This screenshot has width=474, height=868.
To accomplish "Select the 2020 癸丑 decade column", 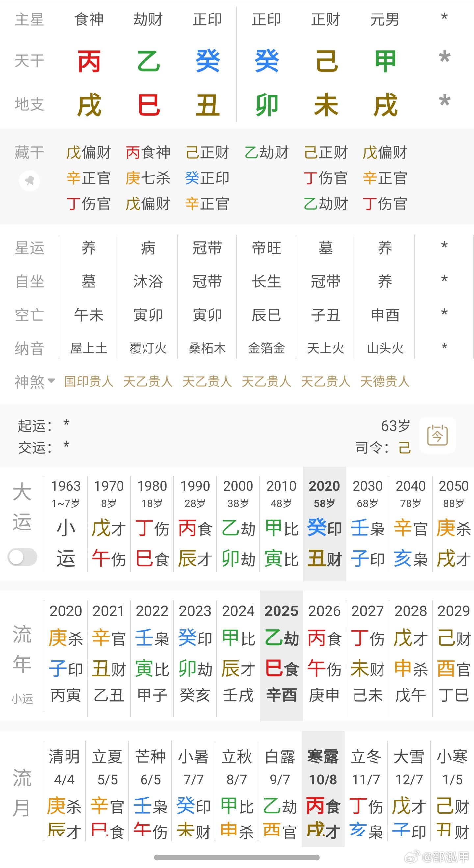I will (325, 524).
